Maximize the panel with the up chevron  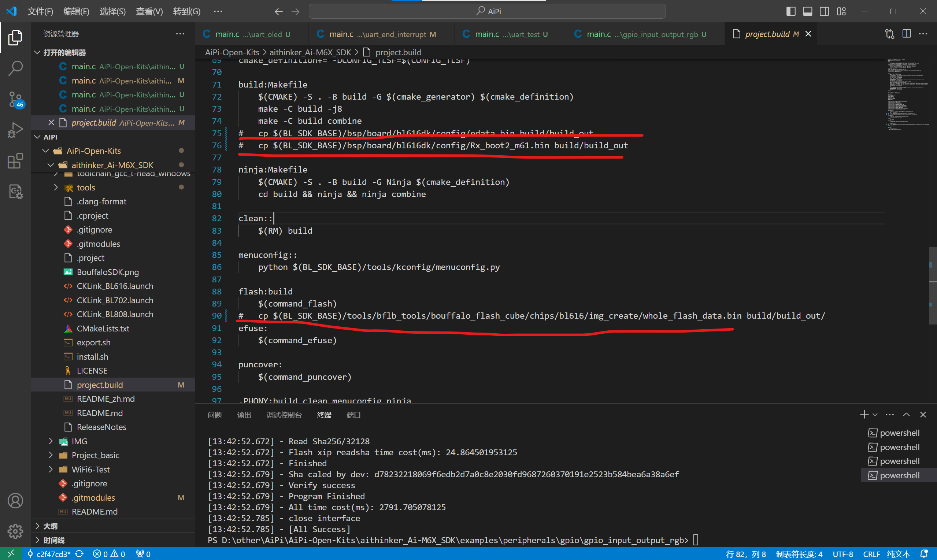point(907,414)
